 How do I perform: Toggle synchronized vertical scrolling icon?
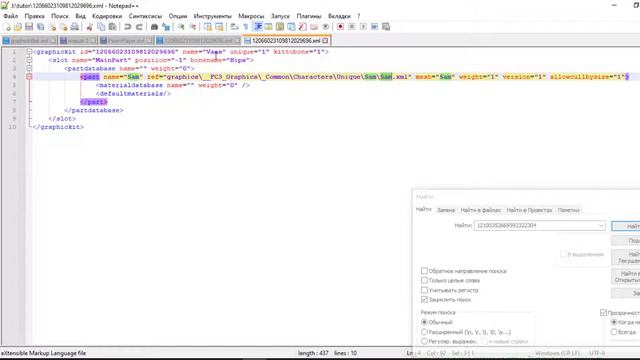(208, 27)
